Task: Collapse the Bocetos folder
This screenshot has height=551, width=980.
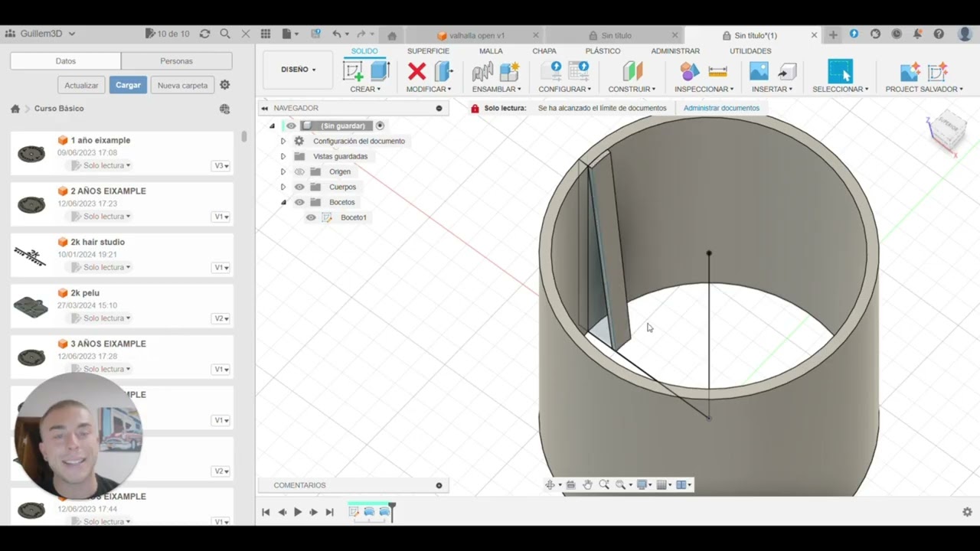Action: 283,202
